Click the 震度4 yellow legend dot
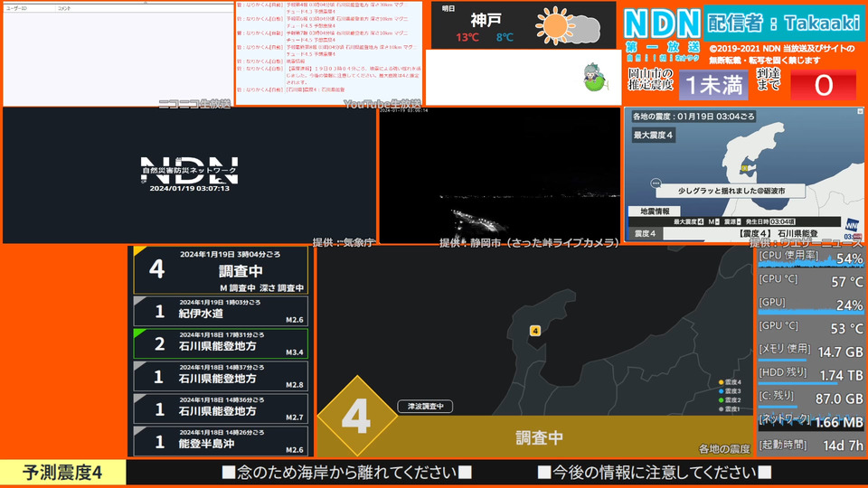This screenshot has height=488, width=868. (721, 381)
